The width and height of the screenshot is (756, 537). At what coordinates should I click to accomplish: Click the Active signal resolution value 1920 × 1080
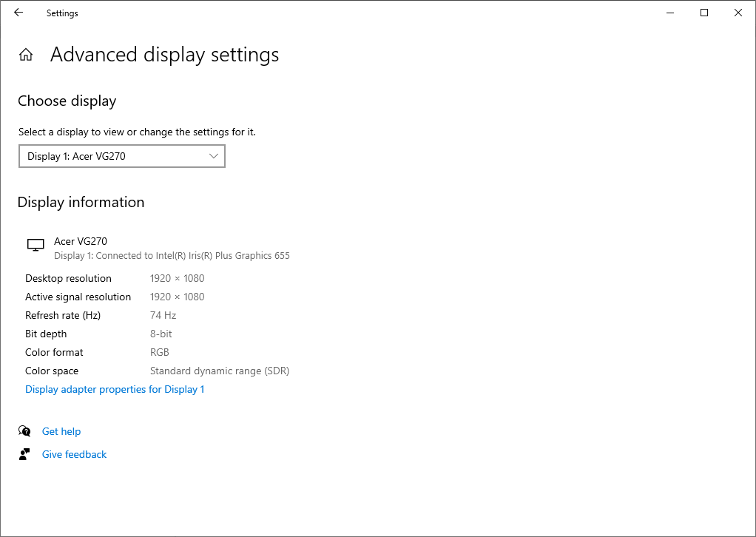coord(177,297)
